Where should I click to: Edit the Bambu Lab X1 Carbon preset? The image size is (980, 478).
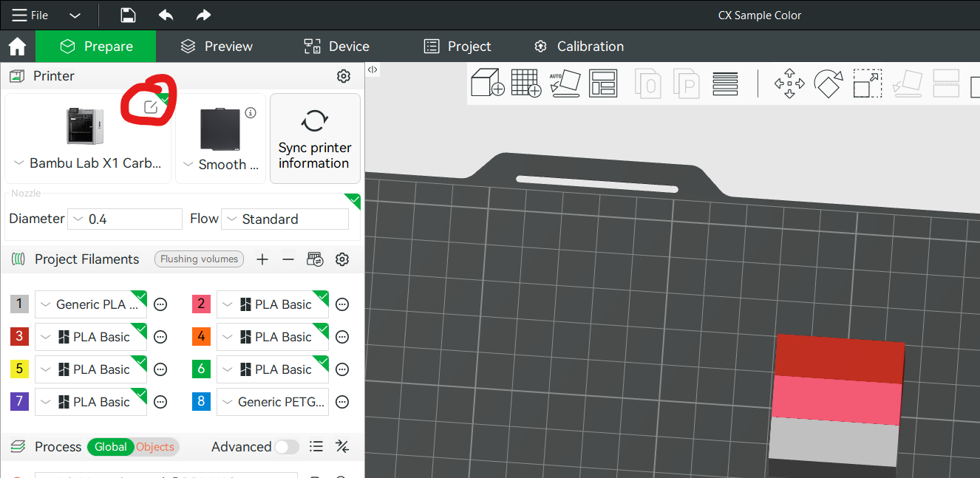tap(151, 107)
